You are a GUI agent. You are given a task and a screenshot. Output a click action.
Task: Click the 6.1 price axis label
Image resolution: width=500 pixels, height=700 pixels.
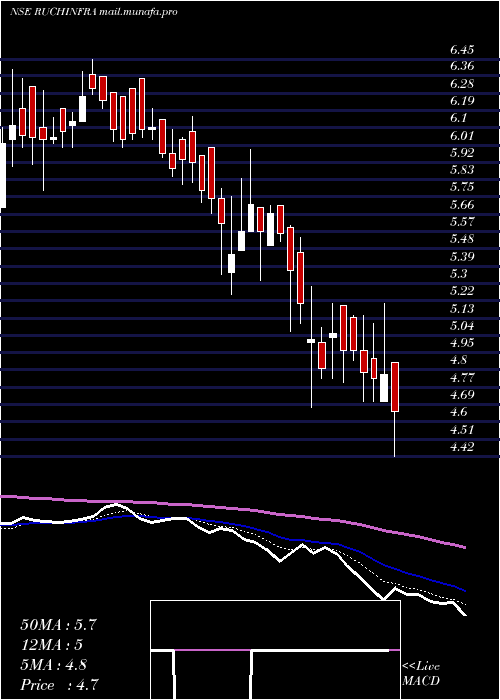point(458,118)
